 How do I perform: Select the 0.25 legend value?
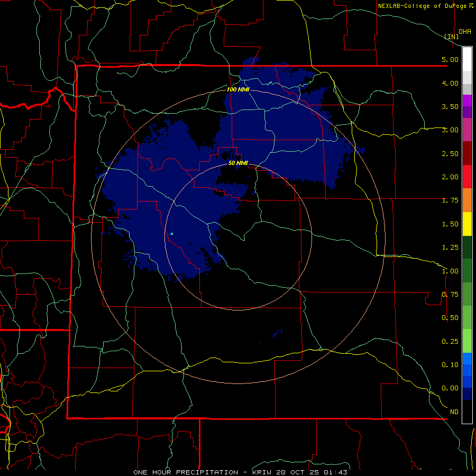click(x=450, y=342)
